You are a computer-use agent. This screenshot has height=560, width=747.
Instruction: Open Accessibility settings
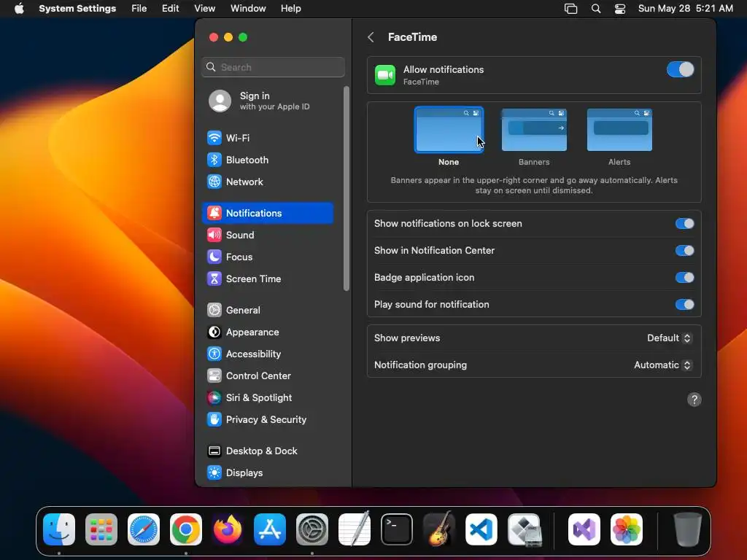267,354
